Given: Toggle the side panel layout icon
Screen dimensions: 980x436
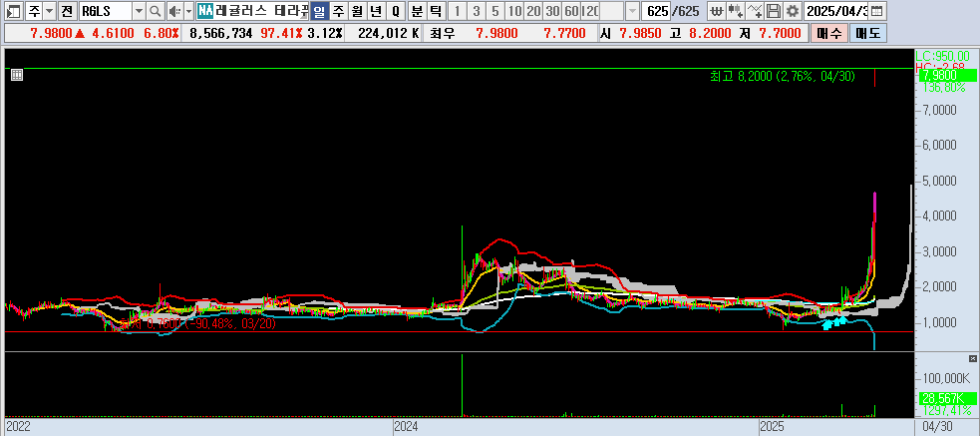Looking at the screenshot, I should tap(13, 11).
